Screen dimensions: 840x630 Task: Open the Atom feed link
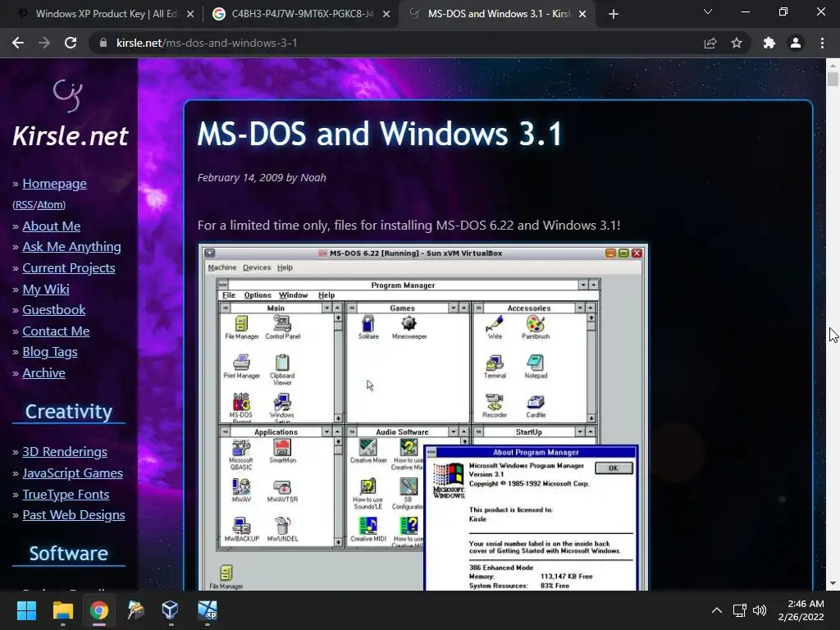pyautogui.click(x=50, y=204)
